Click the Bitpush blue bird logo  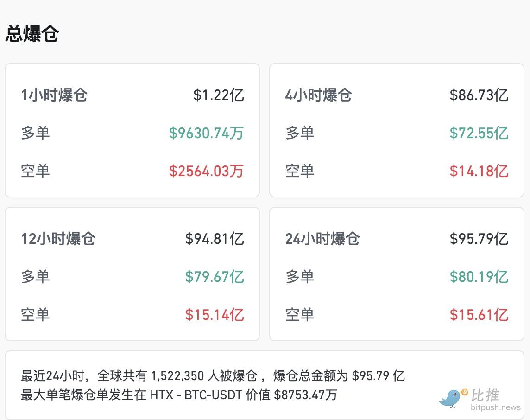[x=453, y=398]
